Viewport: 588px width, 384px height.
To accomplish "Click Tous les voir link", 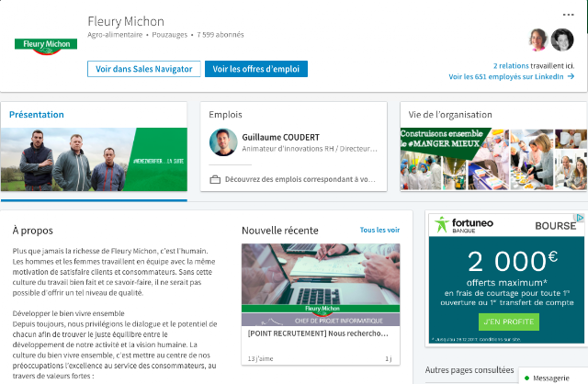I will tap(379, 230).
